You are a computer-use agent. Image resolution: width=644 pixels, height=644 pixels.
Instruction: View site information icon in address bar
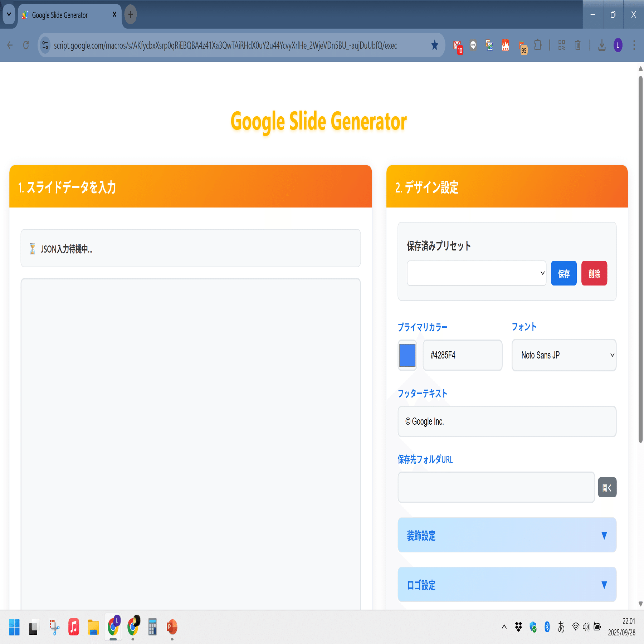pos(45,45)
